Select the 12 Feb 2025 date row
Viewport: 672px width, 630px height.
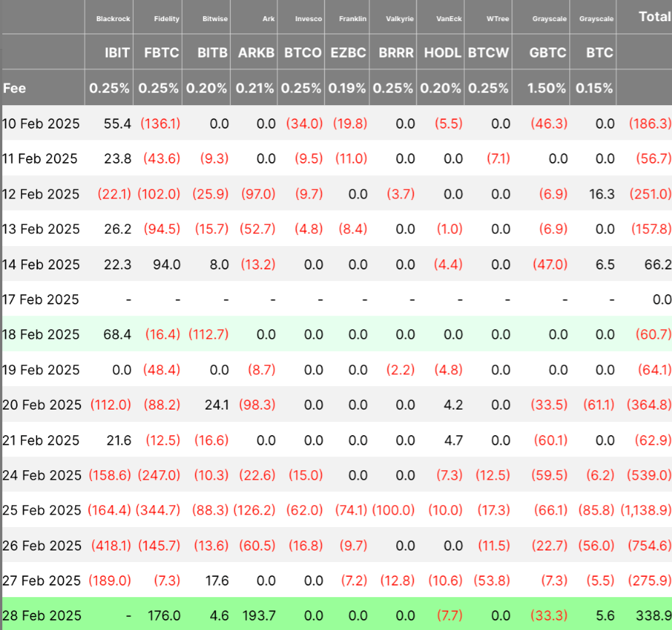click(x=336, y=194)
